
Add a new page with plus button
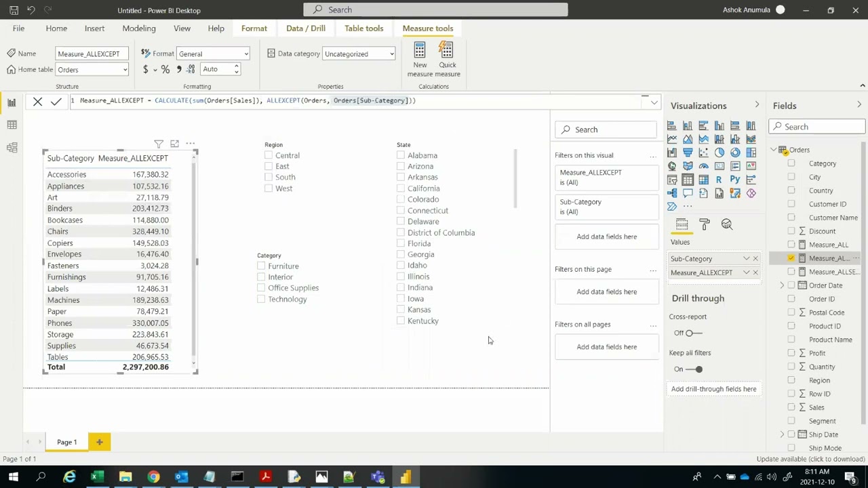99,442
